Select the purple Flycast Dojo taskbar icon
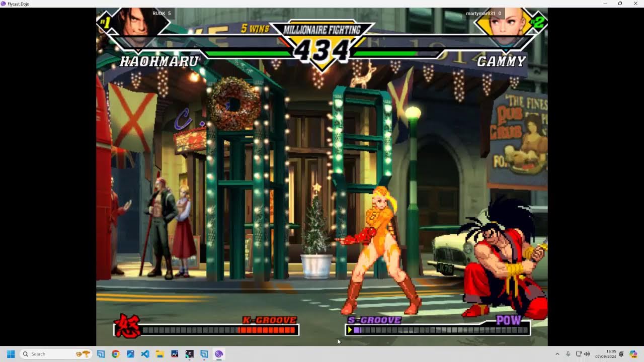 point(219,354)
